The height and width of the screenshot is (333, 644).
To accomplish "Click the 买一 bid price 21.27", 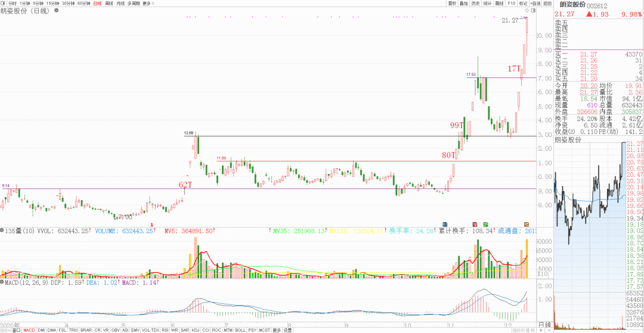I will coord(588,54).
